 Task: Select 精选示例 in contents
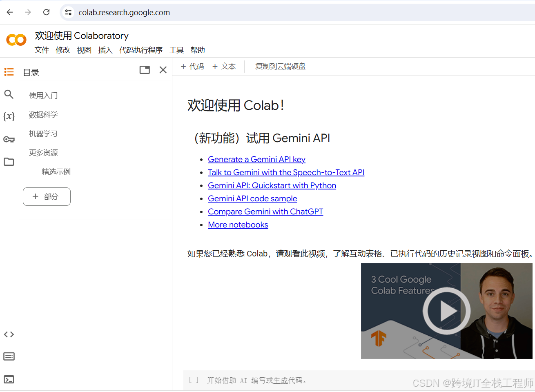click(56, 172)
